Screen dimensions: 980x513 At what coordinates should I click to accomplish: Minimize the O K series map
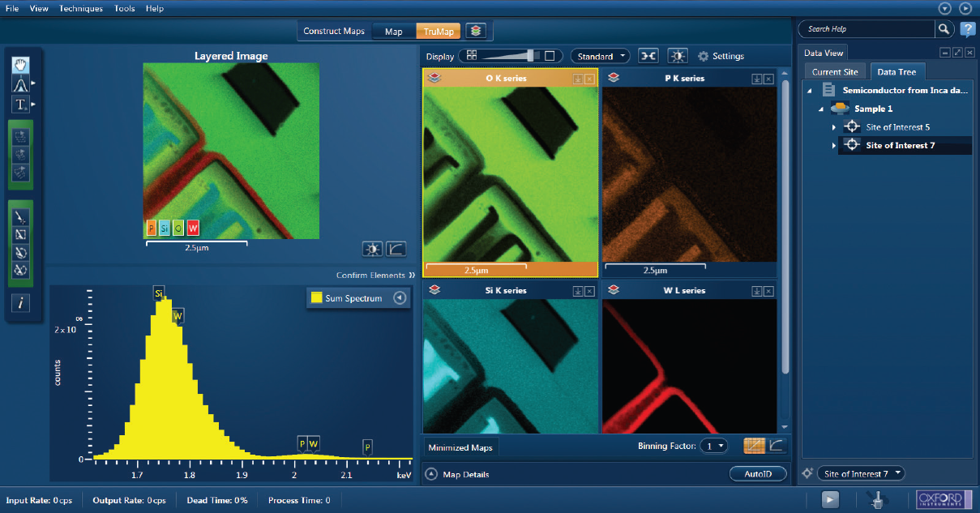(x=577, y=79)
